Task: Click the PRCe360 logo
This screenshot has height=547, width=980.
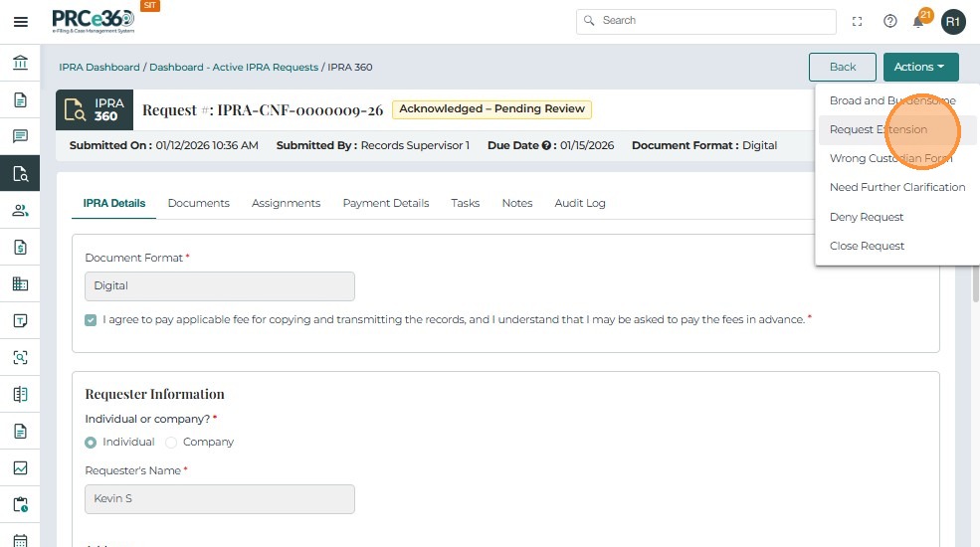Action: coord(94,21)
